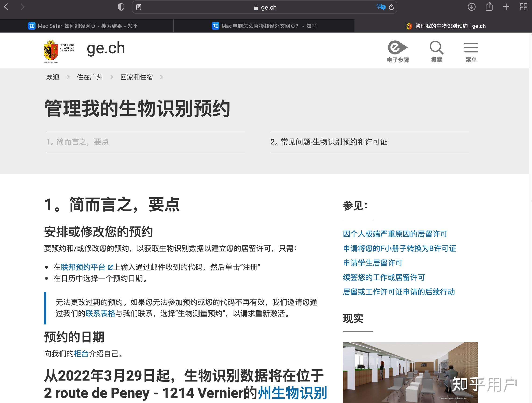The height and width of the screenshot is (403, 532).
Task: Click the sidebar heading 参见:
Action: [355, 206]
